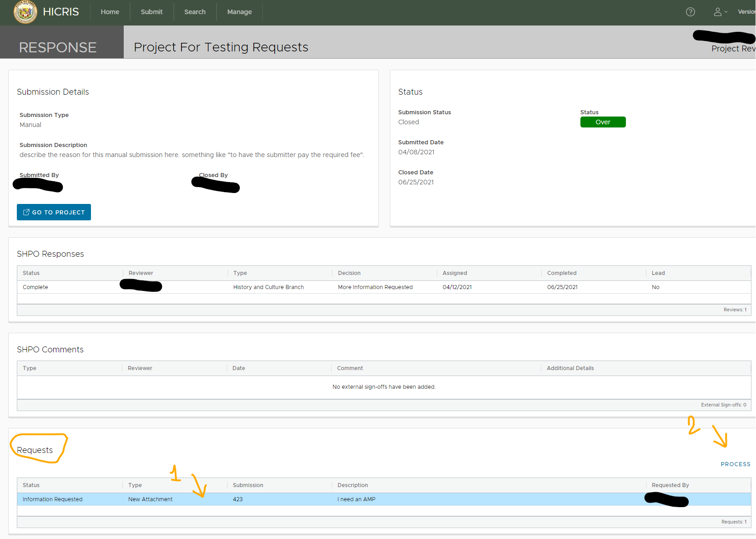Open the Submit menu
Image resolution: width=756 pixels, height=539 pixels.
coord(151,12)
